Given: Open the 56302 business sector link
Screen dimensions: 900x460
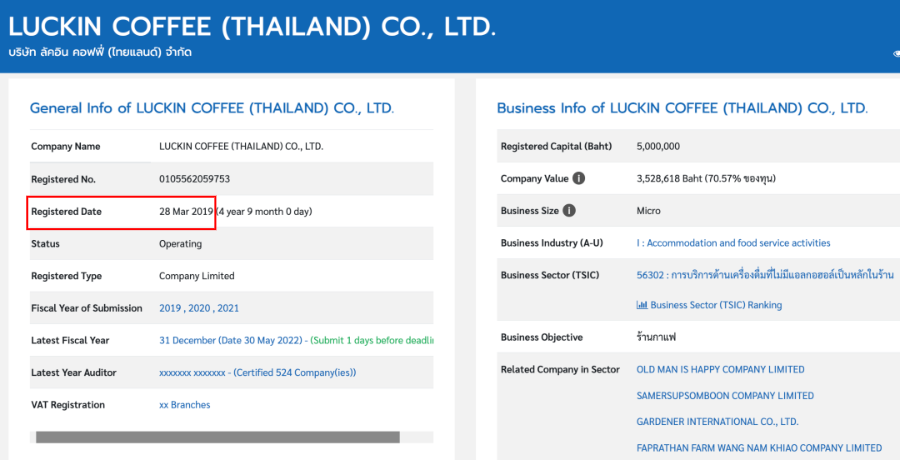Looking at the screenshot, I should [765, 275].
